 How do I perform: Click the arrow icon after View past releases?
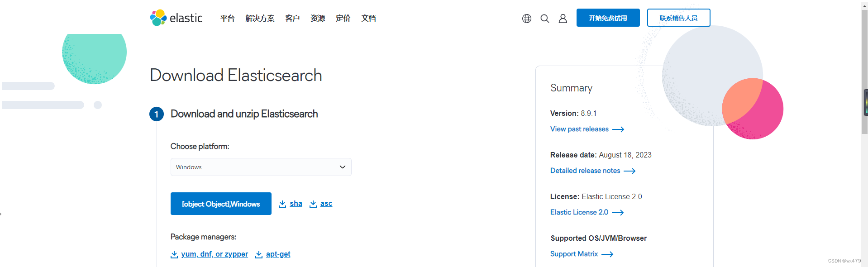pos(618,129)
